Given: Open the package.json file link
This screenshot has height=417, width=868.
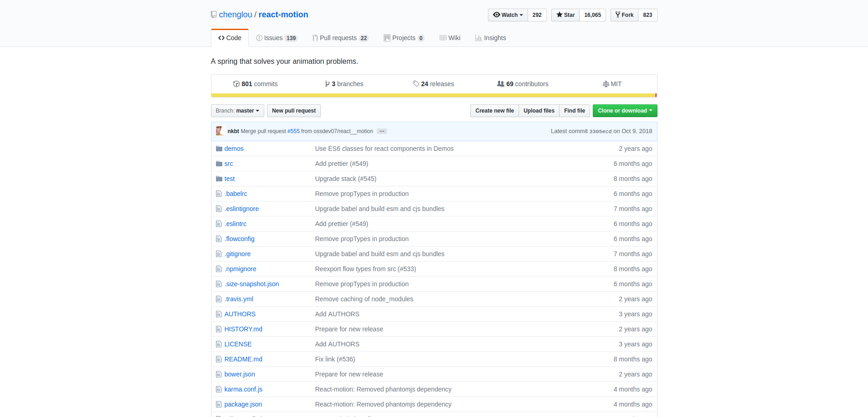Looking at the screenshot, I should click(243, 404).
